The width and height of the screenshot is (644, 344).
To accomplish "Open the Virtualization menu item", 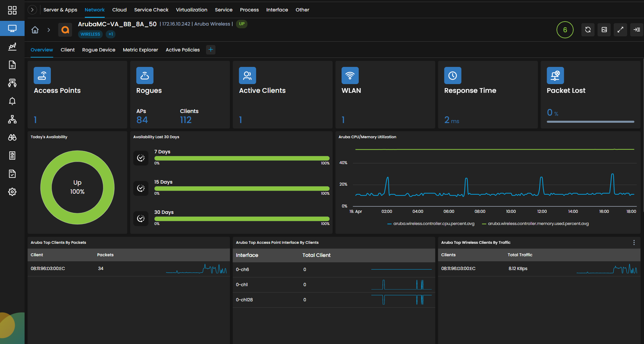I will coord(192,10).
